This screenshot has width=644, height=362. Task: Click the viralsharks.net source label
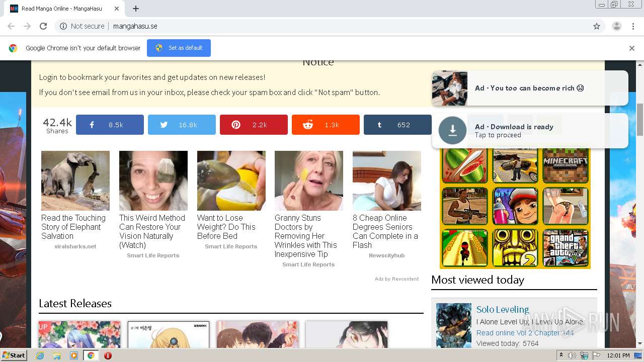tap(75, 246)
